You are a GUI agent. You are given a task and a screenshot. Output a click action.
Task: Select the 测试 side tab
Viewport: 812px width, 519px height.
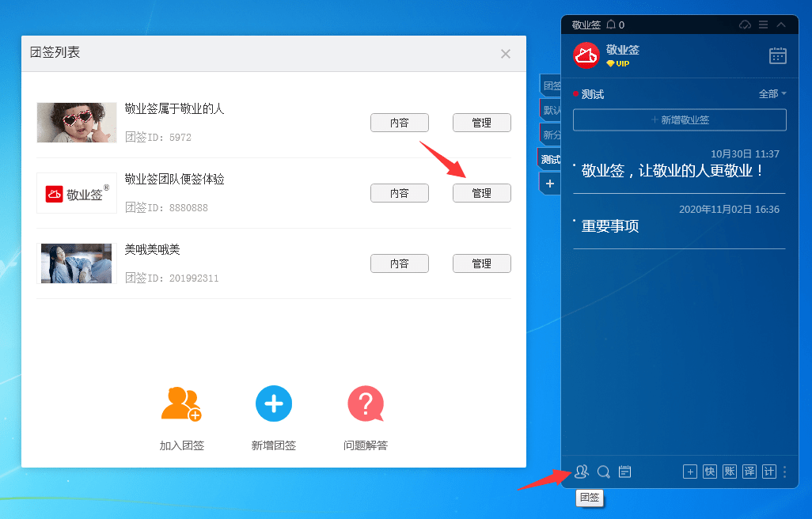[x=550, y=159]
